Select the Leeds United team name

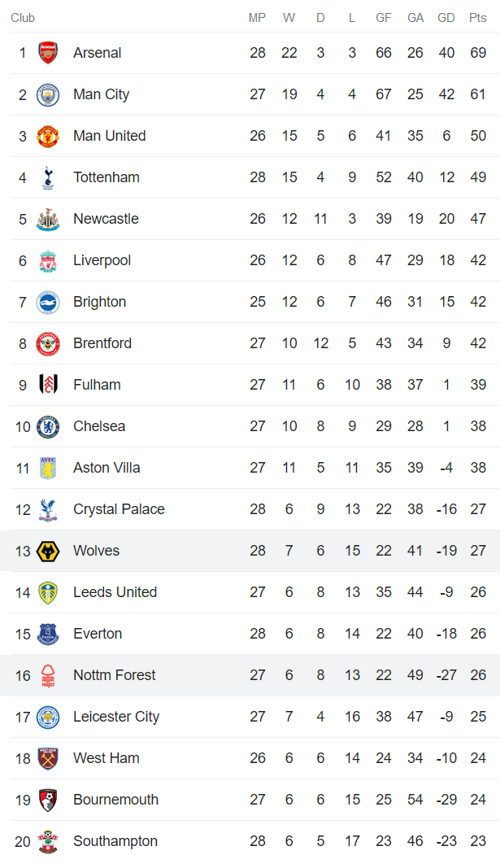[115, 592]
